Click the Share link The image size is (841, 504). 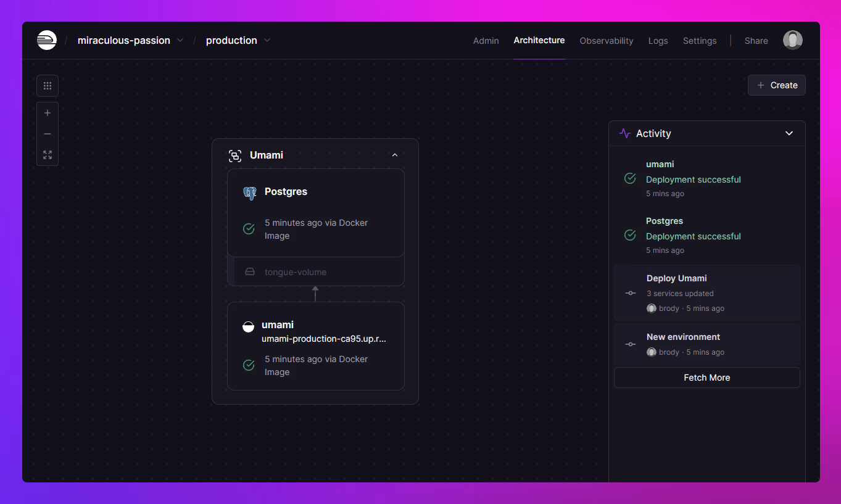(756, 41)
